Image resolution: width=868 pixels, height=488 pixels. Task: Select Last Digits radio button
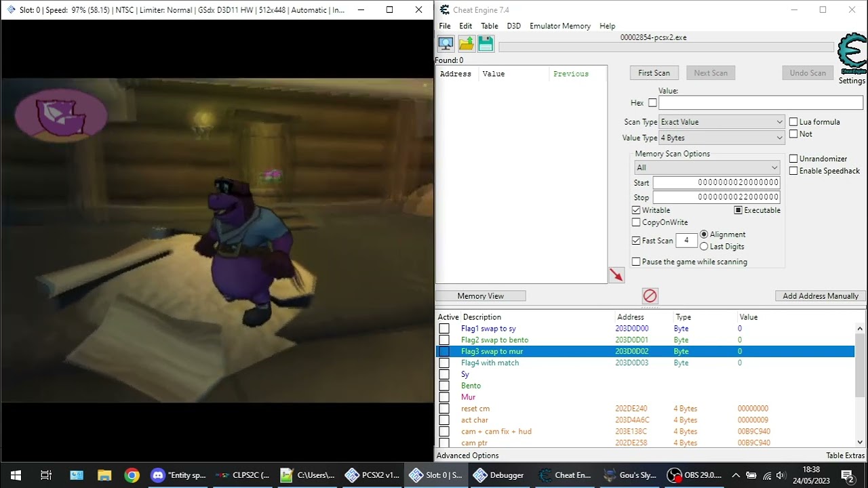[x=704, y=247]
